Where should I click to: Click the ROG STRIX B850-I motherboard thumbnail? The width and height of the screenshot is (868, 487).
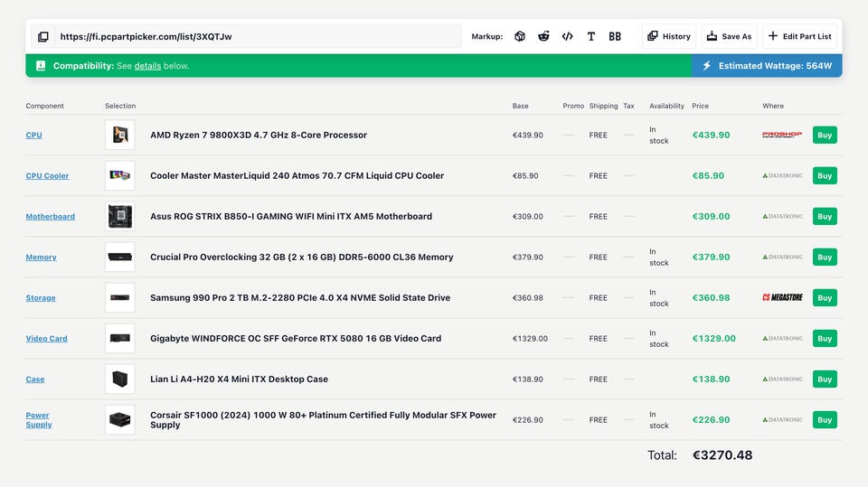pos(120,216)
